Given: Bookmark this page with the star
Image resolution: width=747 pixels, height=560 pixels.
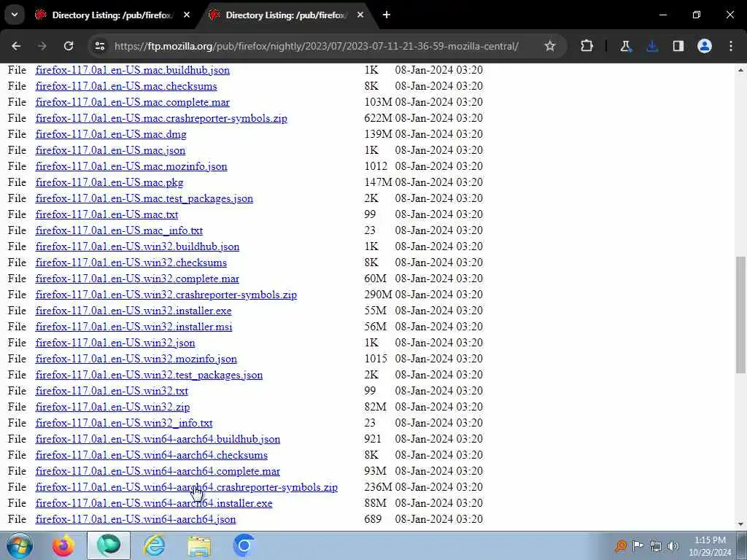Looking at the screenshot, I should pos(550,46).
